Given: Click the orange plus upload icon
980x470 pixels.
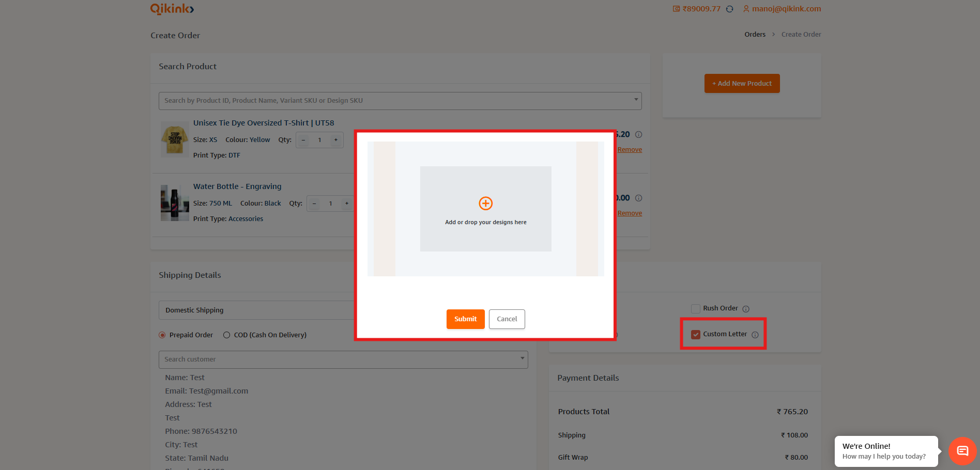Looking at the screenshot, I should (485, 203).
